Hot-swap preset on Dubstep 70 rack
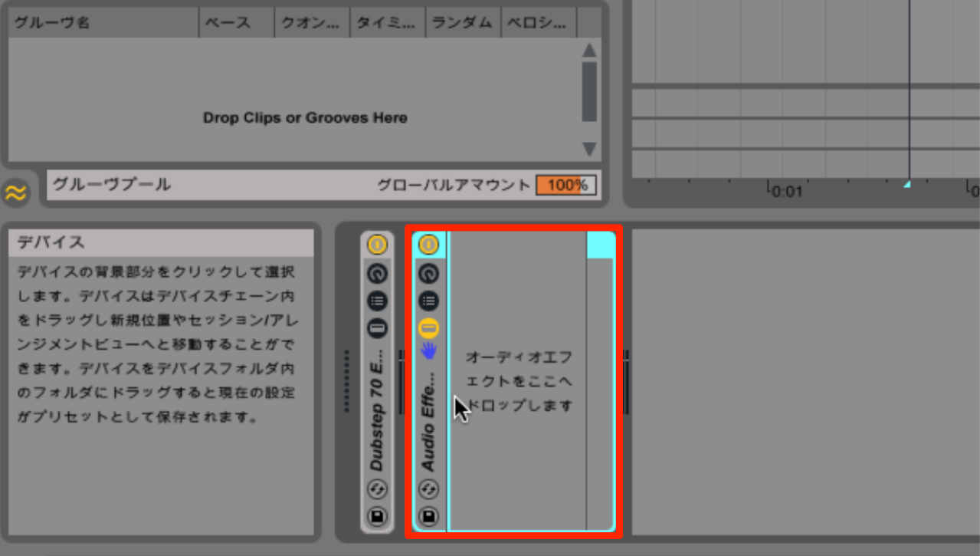 (377, 489)
